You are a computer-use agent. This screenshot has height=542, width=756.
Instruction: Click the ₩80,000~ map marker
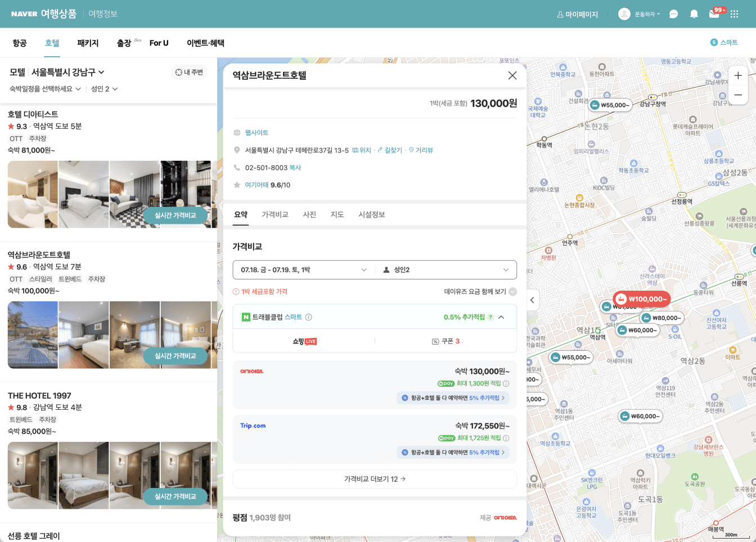click(x=661, y=318)
